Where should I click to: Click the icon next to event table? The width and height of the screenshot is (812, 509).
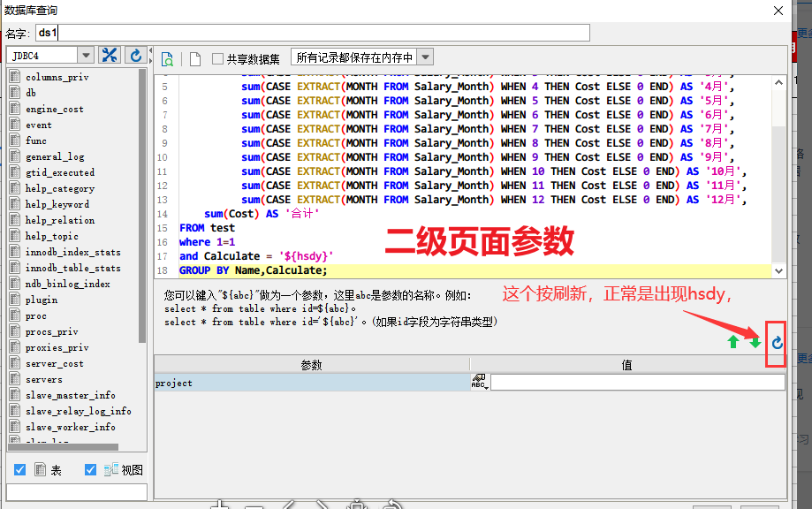(x=16, y=125)
